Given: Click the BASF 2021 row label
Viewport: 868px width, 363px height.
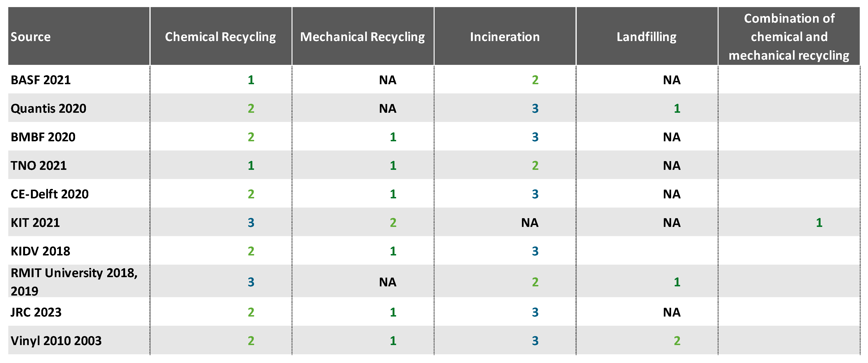Looking at the screenshot, I should (41, 80).
